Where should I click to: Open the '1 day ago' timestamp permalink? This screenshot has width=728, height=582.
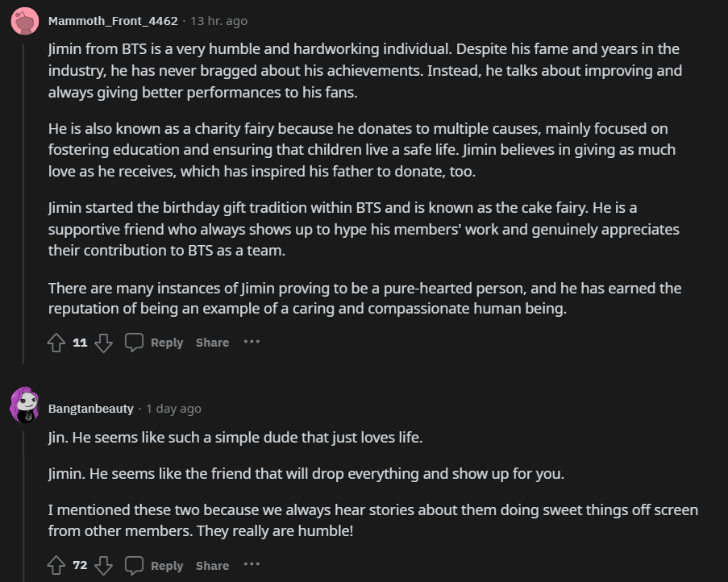(x=173, y=409)
